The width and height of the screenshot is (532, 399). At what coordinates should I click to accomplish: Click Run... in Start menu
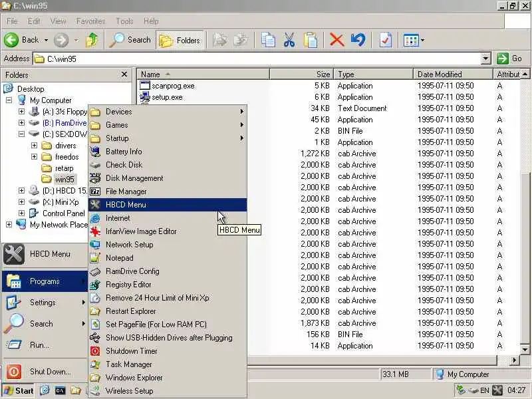tap(45, 345)
